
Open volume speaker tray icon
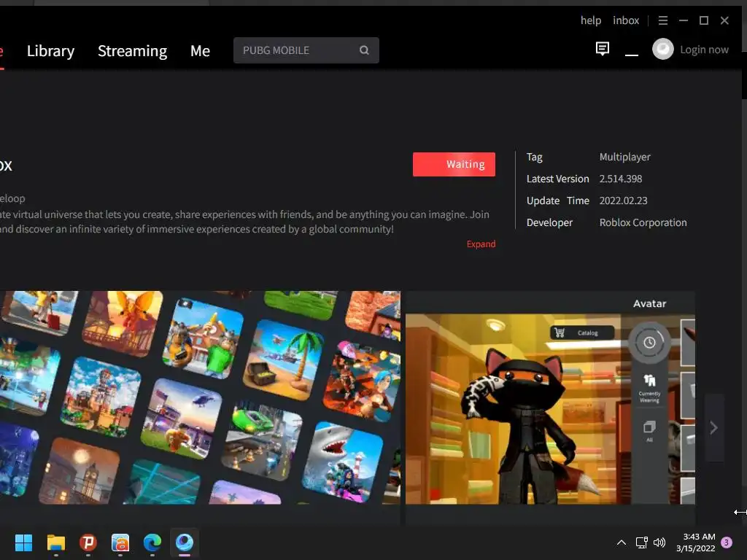659,542
